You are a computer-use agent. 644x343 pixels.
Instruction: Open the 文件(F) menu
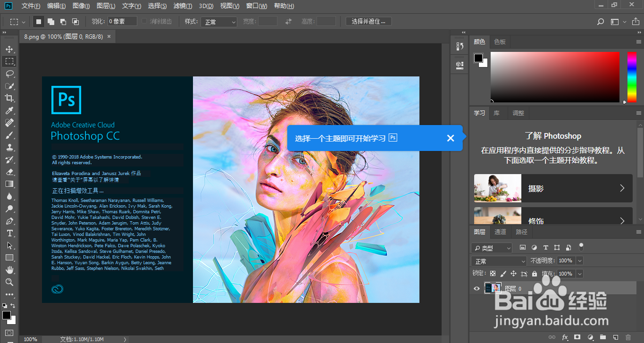pyautogui.click(x=31, y=6)
